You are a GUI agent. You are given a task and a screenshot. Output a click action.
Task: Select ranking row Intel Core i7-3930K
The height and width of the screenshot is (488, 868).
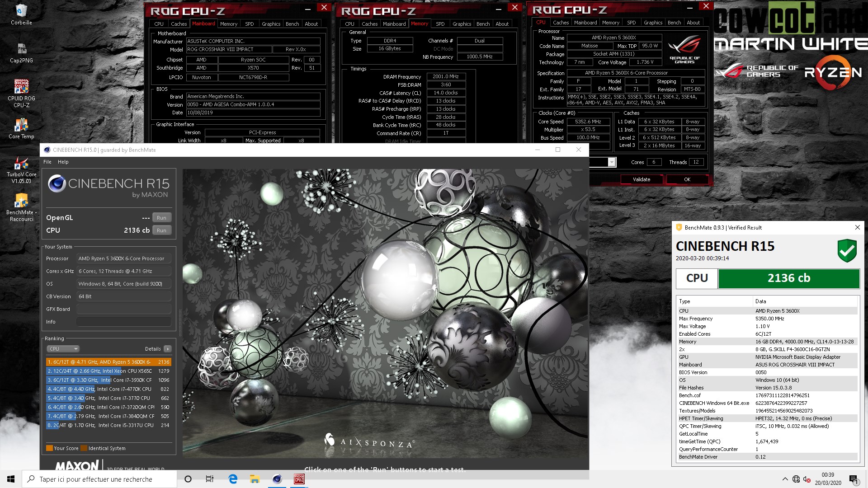point(108,380)
